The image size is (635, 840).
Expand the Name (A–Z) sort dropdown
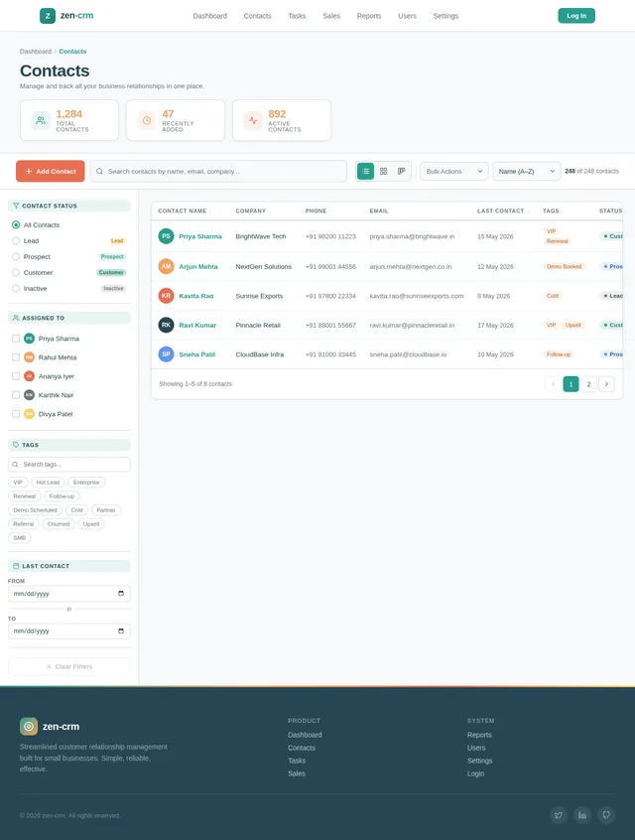526,172
